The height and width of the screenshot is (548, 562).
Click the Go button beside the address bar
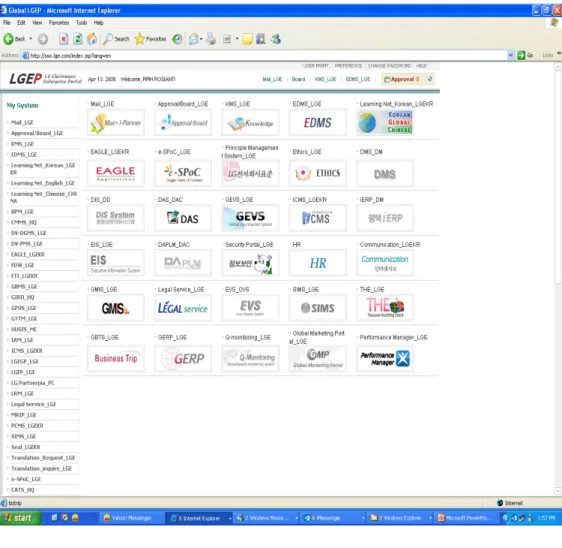[525, 55]
